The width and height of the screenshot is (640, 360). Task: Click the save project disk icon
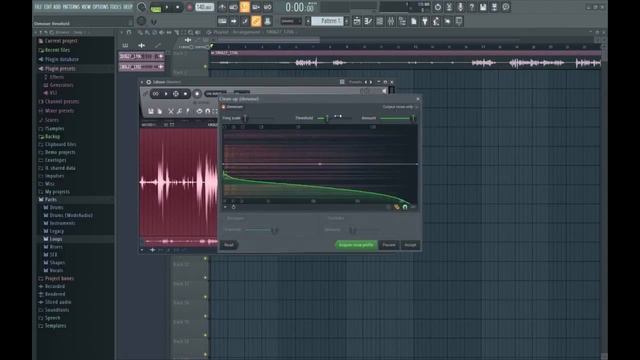483,7
